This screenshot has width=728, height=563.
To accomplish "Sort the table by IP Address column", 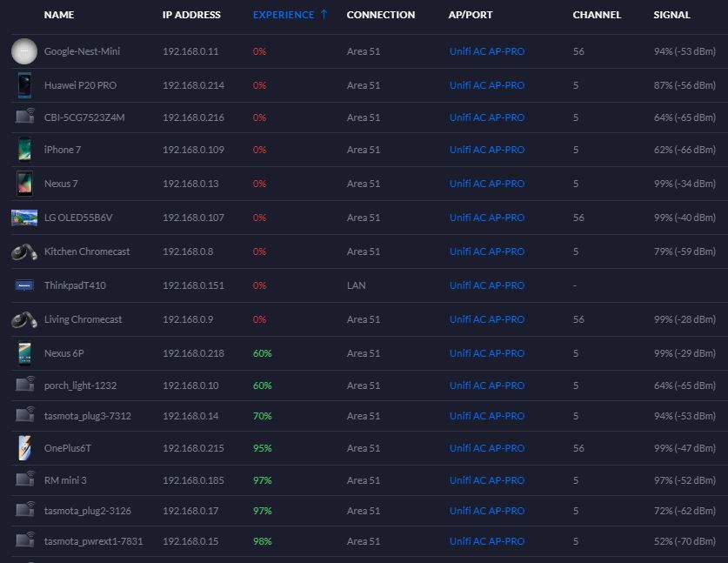I will [191, 15].
